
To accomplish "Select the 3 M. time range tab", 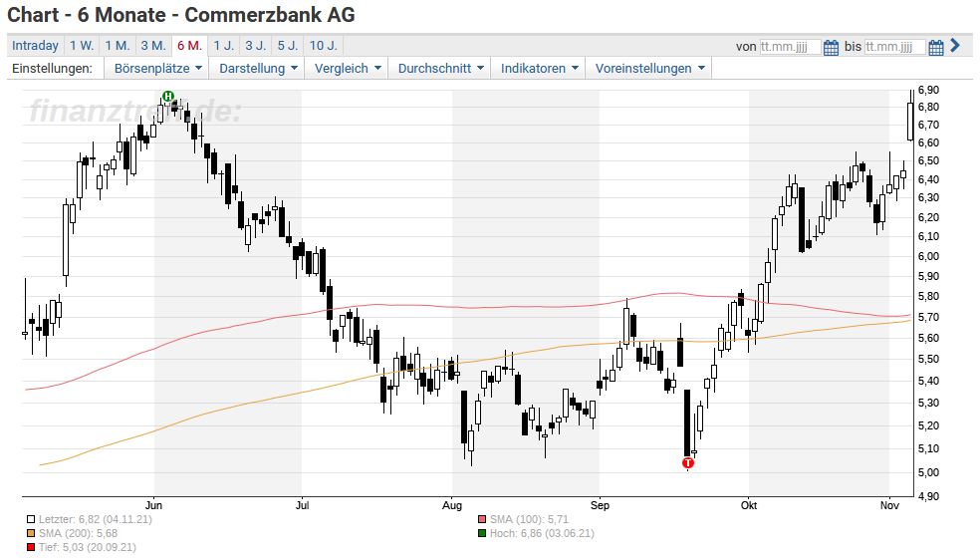I will 153,46.
